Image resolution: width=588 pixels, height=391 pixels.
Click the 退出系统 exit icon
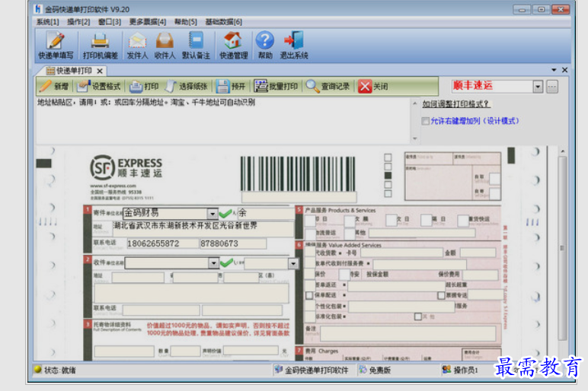294,46
